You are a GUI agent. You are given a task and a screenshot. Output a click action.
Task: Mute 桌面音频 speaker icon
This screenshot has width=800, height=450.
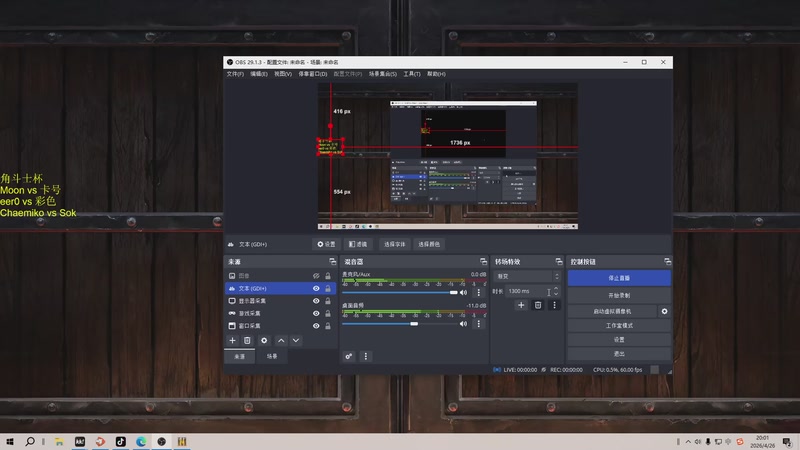(463, 323)
